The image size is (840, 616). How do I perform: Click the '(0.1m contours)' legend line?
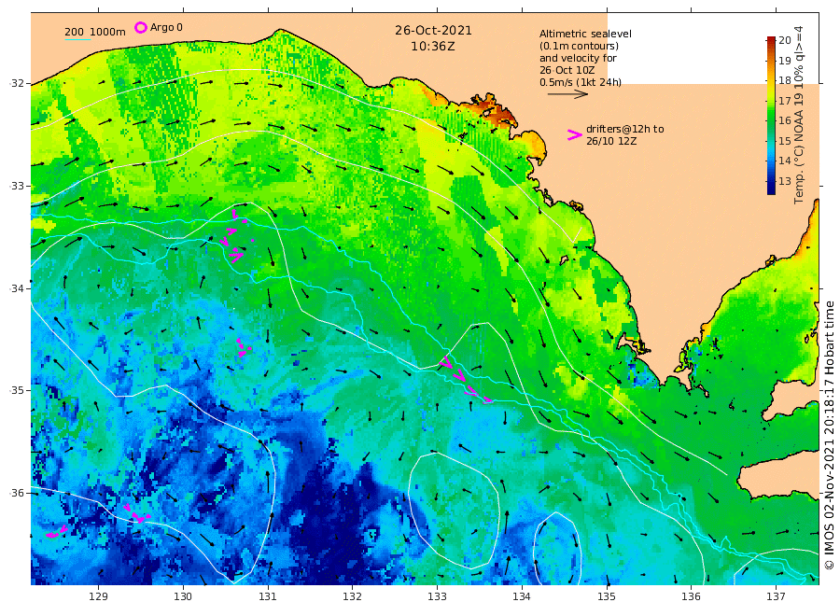point(579,46)
